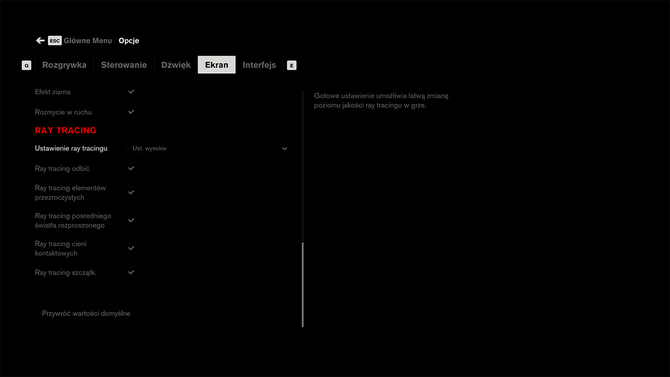Go back to Główne Menu

tap(88, 41)
